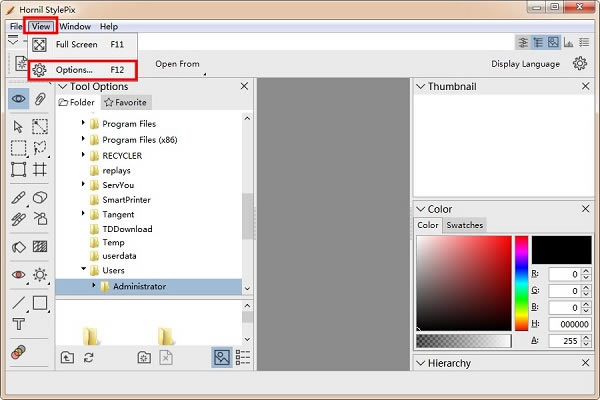
Task: Collapse the Thumbnail panel
Action: 420,87
